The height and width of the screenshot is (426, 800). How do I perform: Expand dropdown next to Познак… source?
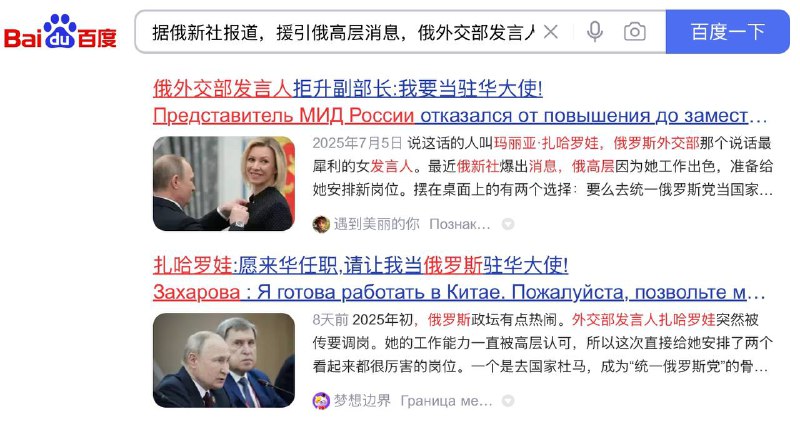508,224
